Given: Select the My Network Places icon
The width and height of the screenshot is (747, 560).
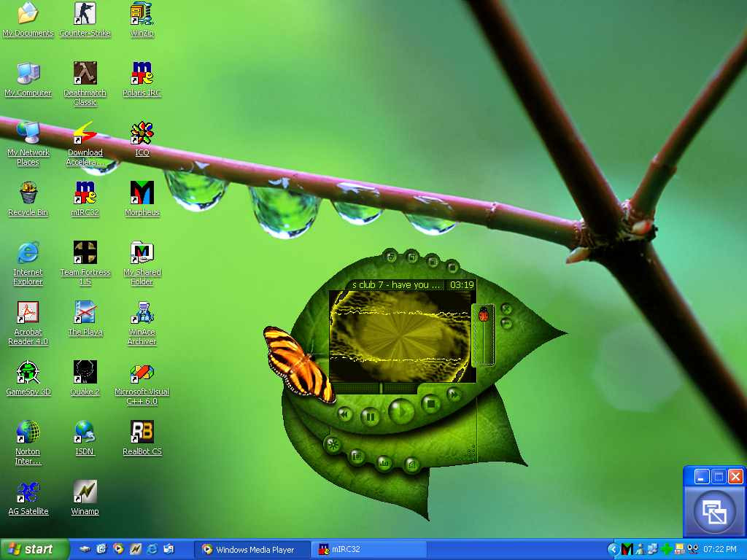Looking at the screenshot, I should pos(28,144).
